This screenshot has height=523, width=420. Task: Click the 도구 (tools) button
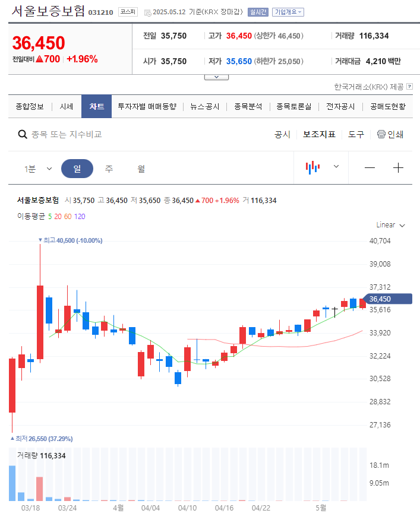click(355, 135)
